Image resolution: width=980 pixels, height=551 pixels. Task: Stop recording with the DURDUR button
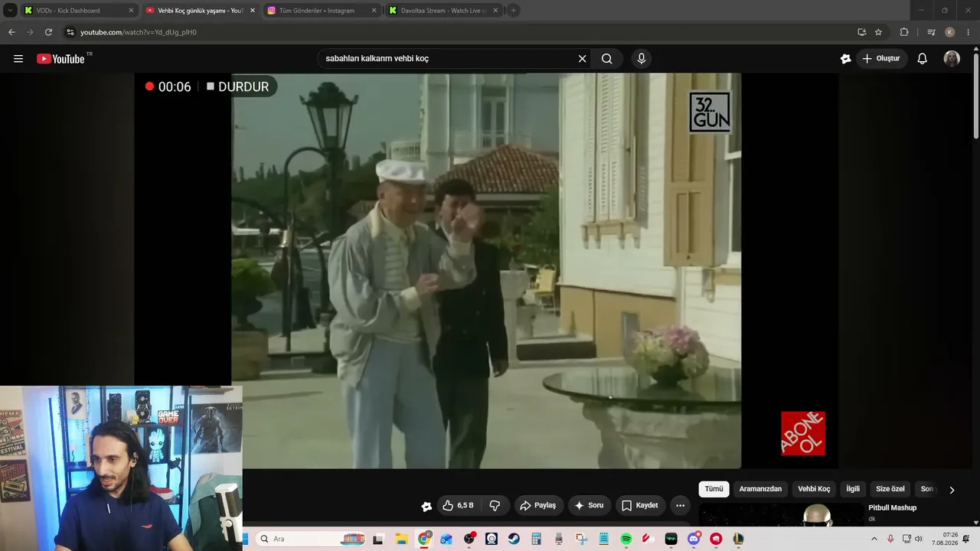pyautogui.click(x=237, y=86)
